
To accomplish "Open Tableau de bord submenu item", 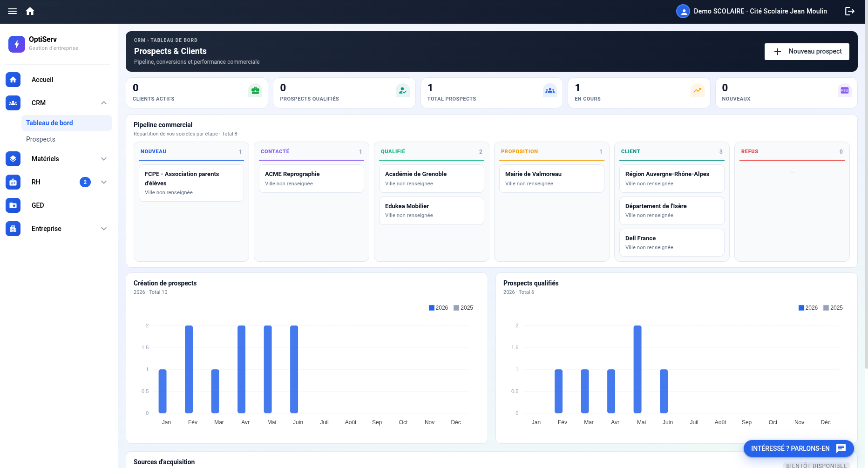I will coord(67,123).
